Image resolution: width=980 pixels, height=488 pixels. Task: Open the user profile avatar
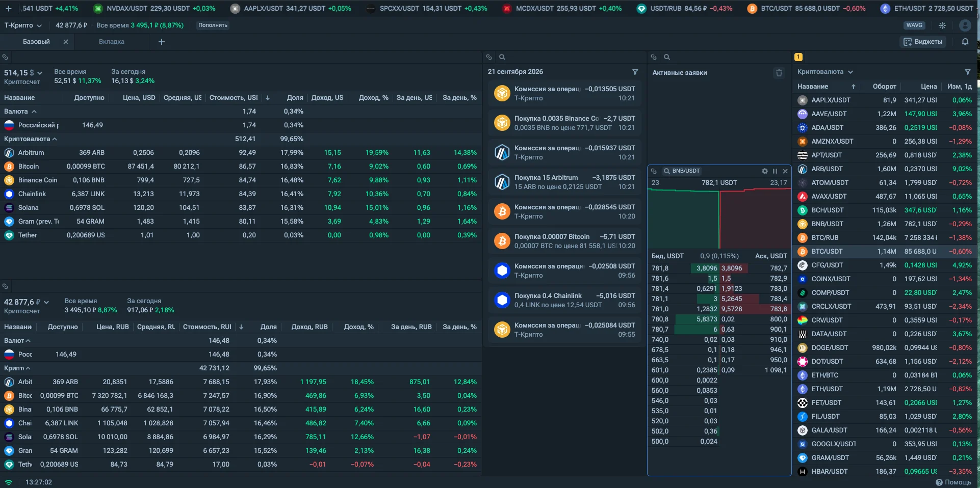tap(965, 25)
